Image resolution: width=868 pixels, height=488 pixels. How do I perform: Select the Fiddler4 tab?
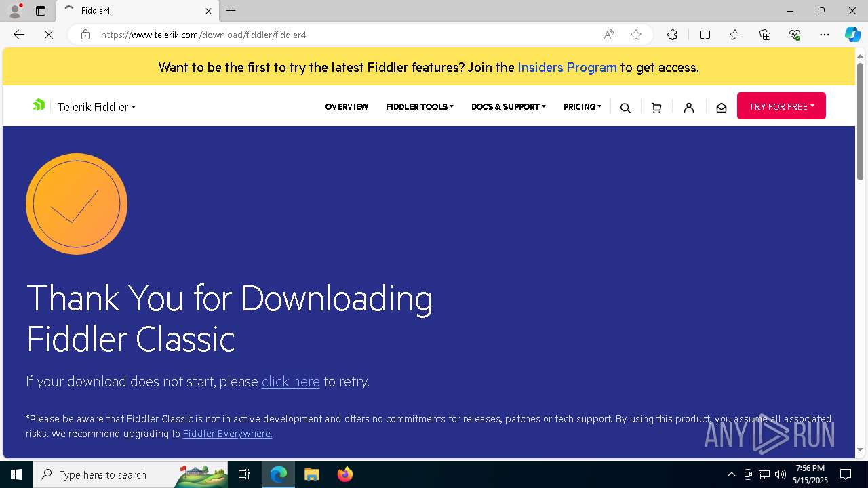pos(137,11)
